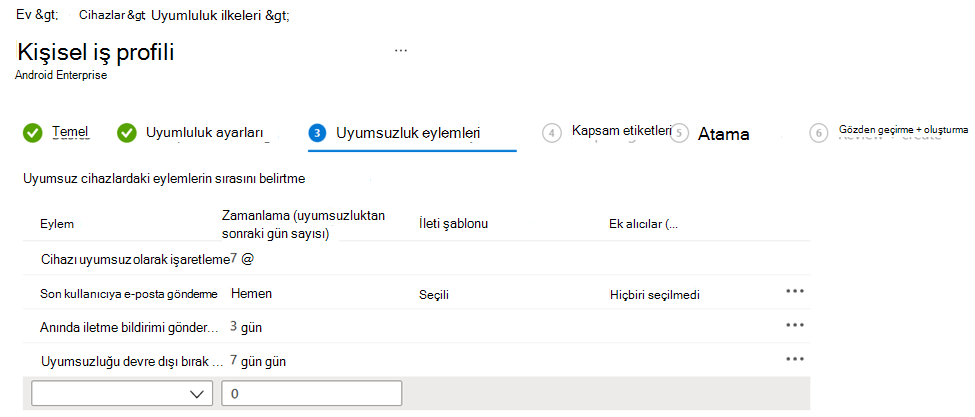This screenshot has width=975, height=417.
Task: Click the Ek alıcılar column header
Action: (643, 224)
